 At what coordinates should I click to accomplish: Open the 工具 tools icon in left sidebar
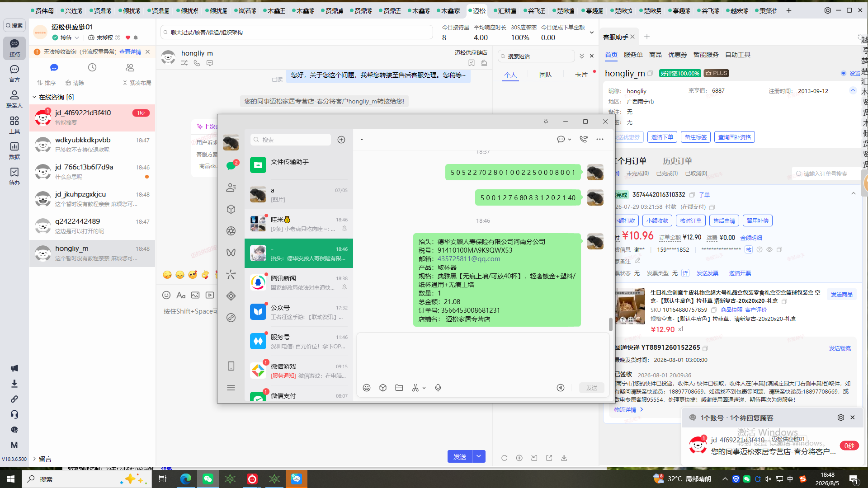coord(14,125)
